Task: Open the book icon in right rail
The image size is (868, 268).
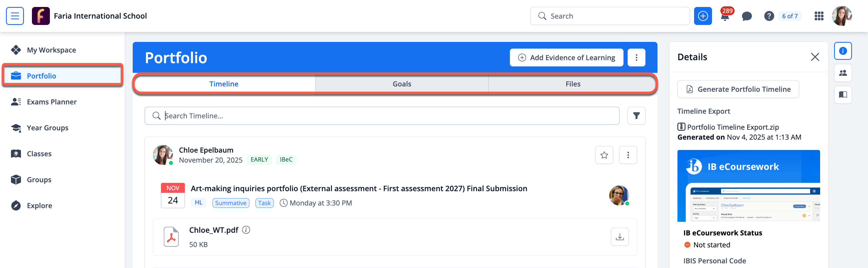Action: (x=843, y=95)
